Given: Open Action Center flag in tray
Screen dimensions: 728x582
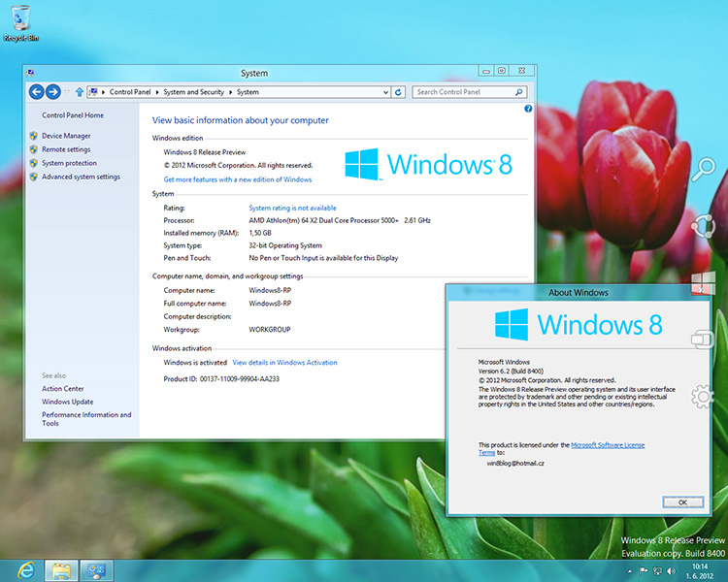Looking at the screenshot, I should coord(644,571).
